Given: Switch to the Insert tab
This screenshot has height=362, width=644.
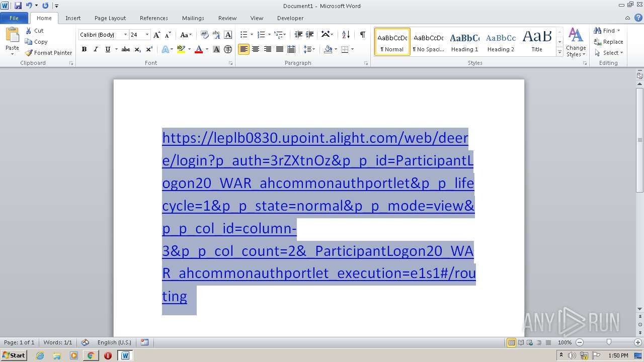Looking at the screenshot, I should pos(73,18).
